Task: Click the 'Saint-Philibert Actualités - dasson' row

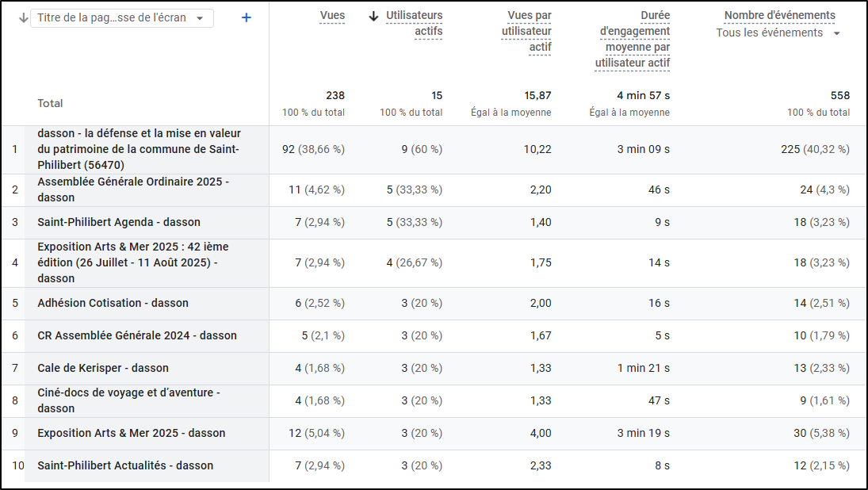Action: coord(125,465)
